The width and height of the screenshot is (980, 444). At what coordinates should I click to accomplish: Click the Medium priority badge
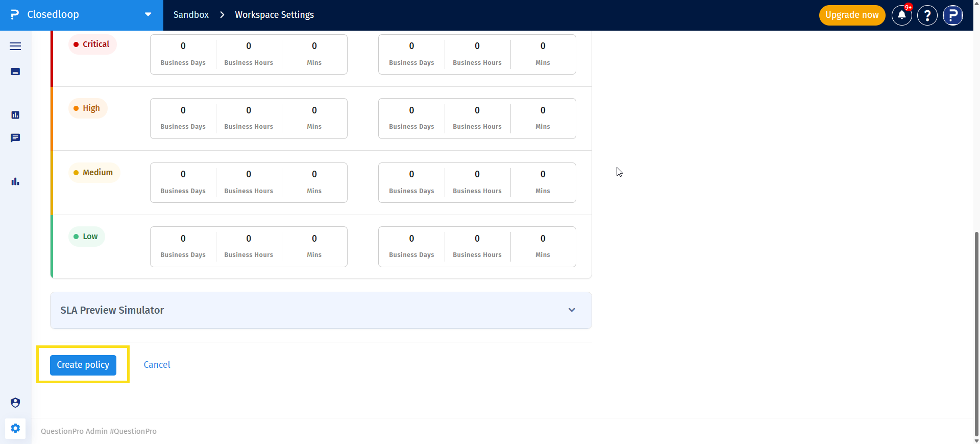pyautogui.click(x=94, y=173)
